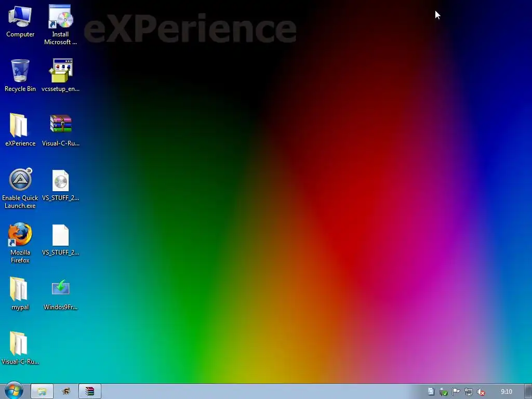Open the Windows Start menu
Image resolution: width=532 pixels, height=399 pixels.
pyautogui.click(x=14, y=391)
